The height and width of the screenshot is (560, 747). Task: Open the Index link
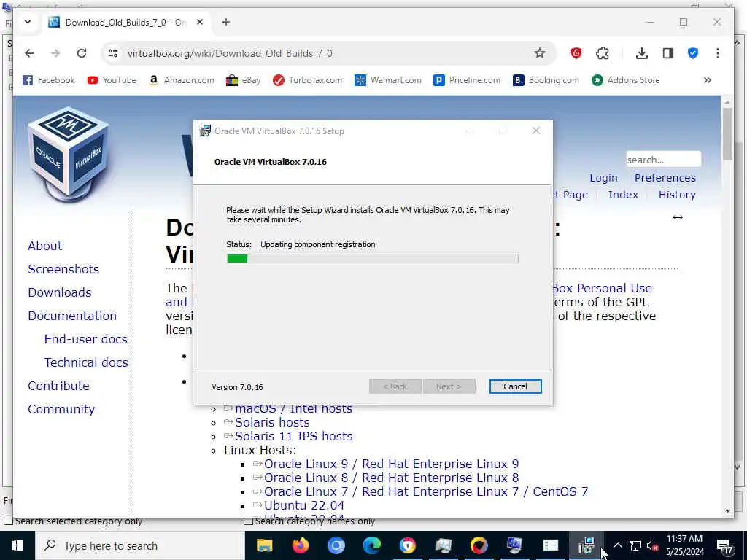click(x=623, y=195)
